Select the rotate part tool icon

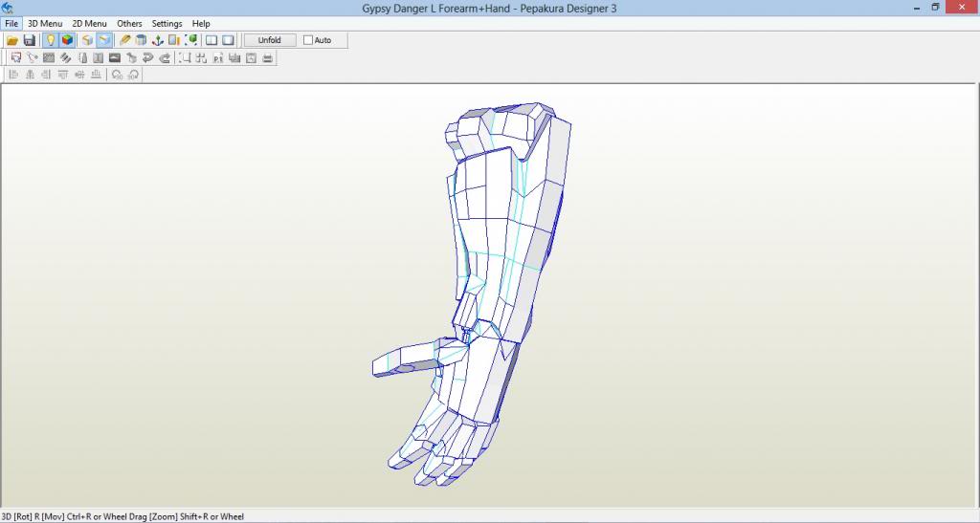tap(33, 58)
